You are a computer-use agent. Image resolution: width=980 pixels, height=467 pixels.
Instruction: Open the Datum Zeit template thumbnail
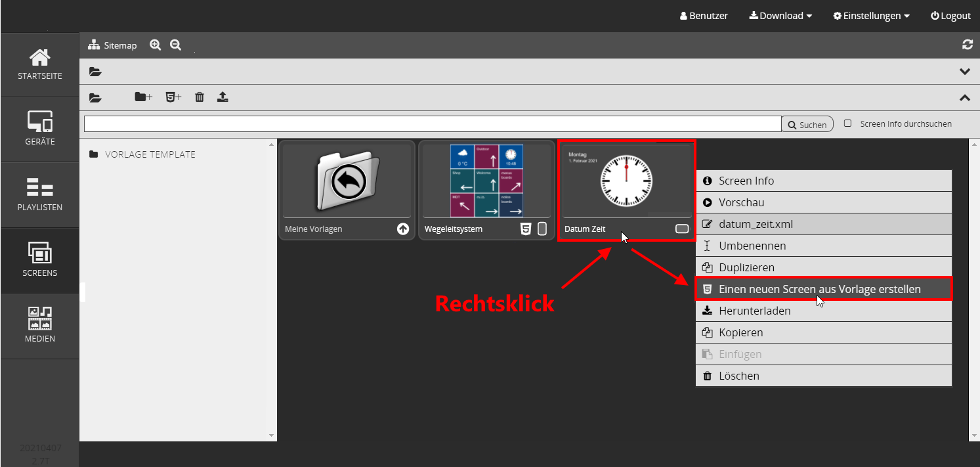tap(627, 181)
